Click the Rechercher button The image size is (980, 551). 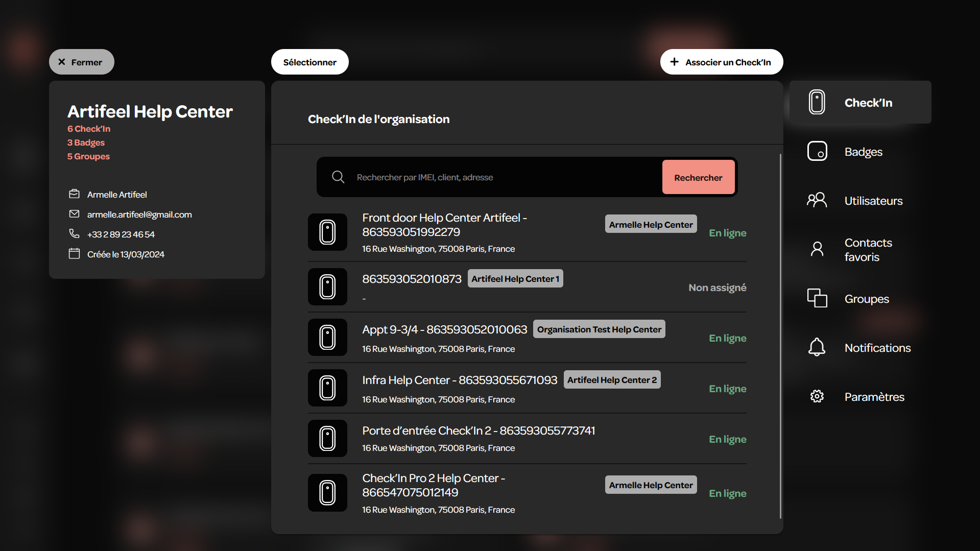[698, 177]
